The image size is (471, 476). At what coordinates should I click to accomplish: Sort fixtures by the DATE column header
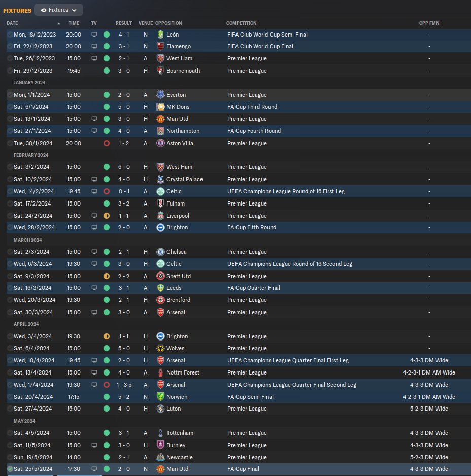12,23
